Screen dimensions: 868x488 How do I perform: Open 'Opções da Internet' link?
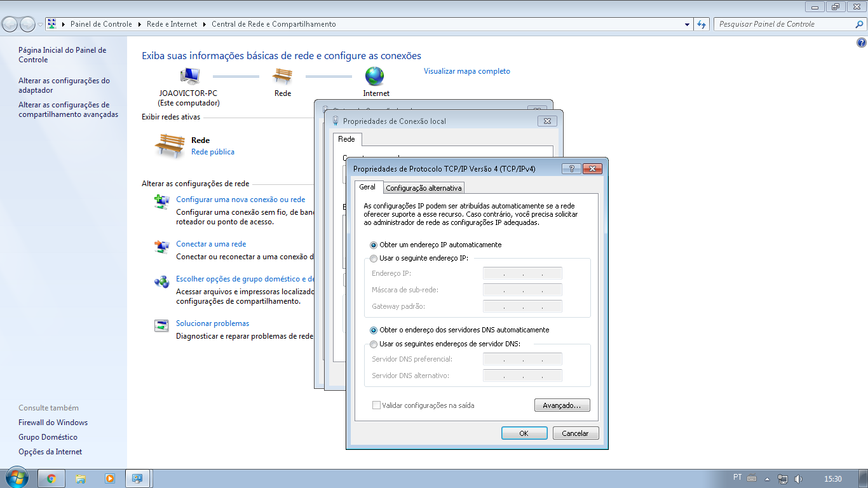coord(50,452)
